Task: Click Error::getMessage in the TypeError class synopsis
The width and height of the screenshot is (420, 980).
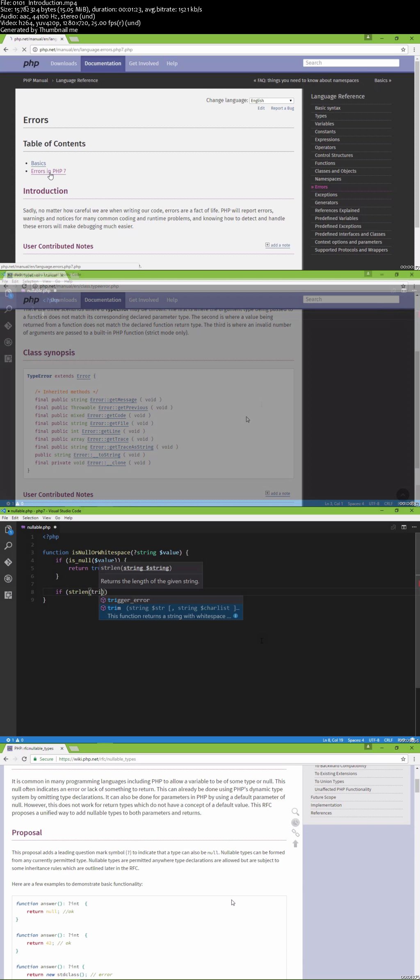Action: pyautogui.click(x=113, y=400)
